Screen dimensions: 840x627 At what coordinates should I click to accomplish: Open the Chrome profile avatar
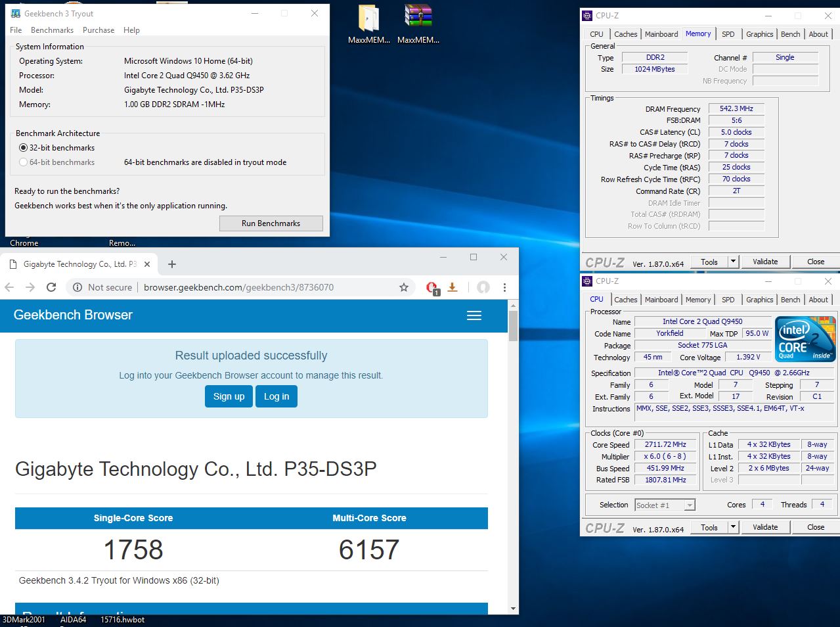click(x=483, y=287)
